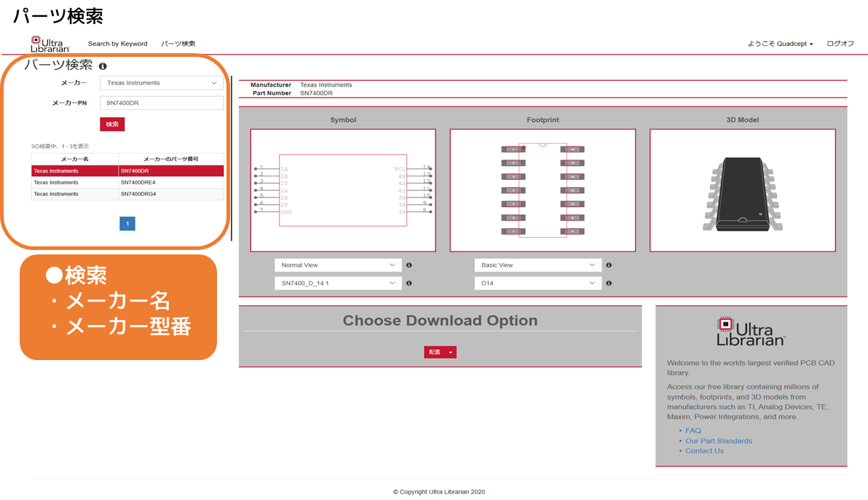Open パーツ検索 navigation menu item

(178, 44)
